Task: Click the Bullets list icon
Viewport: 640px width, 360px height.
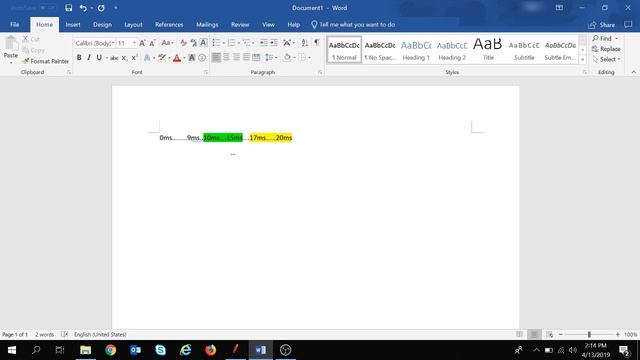Action: tap(216, 43)
